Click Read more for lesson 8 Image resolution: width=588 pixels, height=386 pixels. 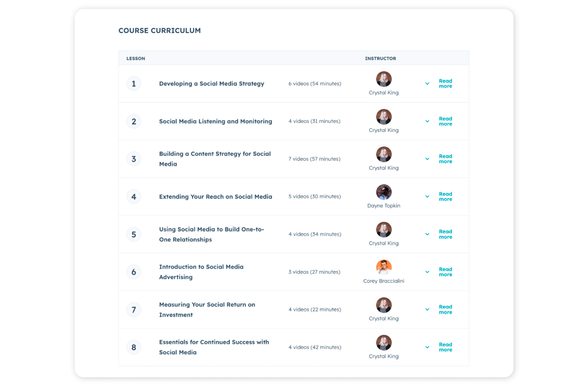point(445,347)
